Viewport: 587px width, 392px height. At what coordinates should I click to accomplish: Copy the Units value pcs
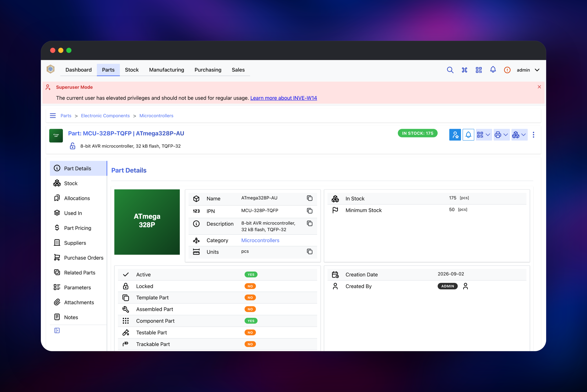click(309, 251)
